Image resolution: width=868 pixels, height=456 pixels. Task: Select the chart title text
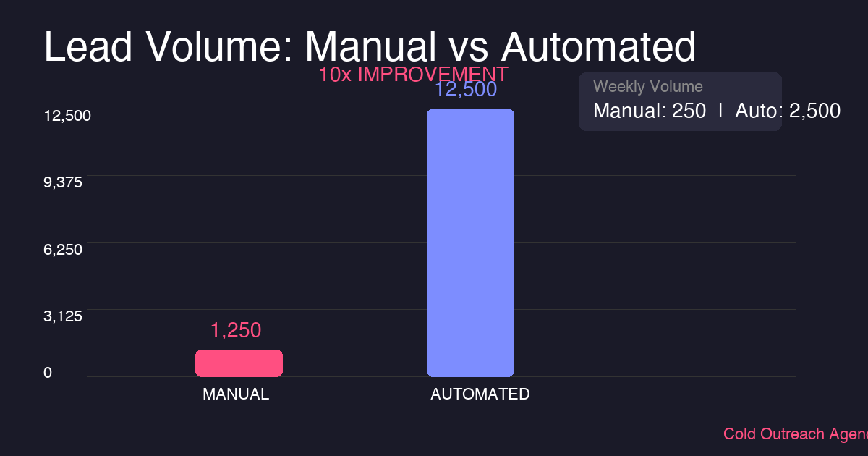370,48
